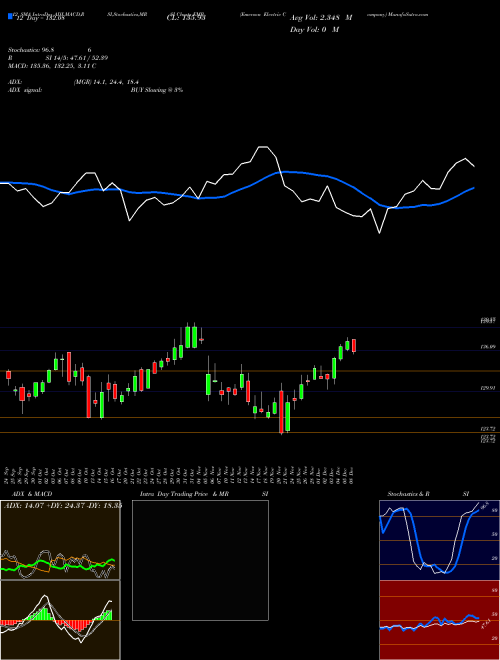Click the last red candlestick on the chart
500x660 pixels.
coord(354,346)
